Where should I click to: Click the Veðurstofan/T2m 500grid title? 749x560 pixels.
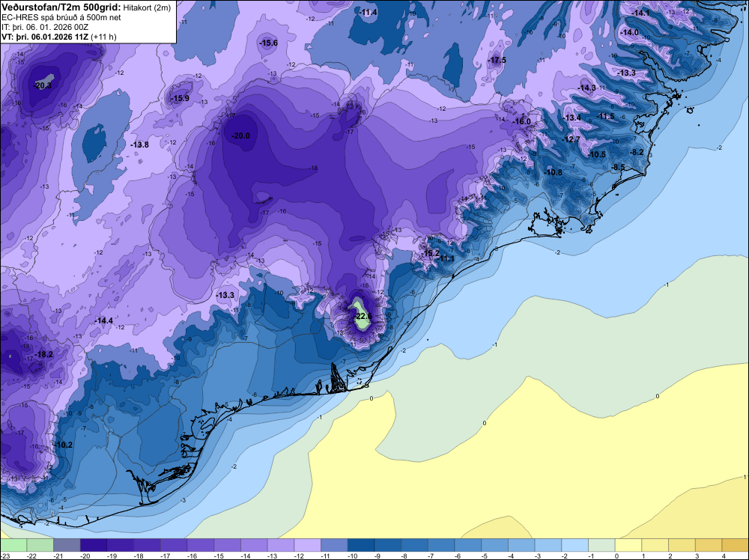click(61, 7)
